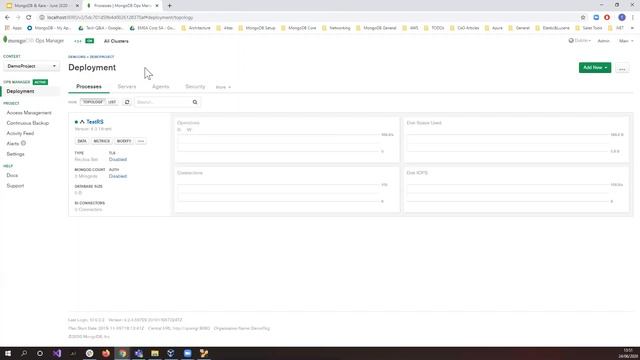Image resolution: width=640 pixels, height=360 pixels.
Task: Click the blue extension icon in toolbar
Action: (x=596, y=17)
